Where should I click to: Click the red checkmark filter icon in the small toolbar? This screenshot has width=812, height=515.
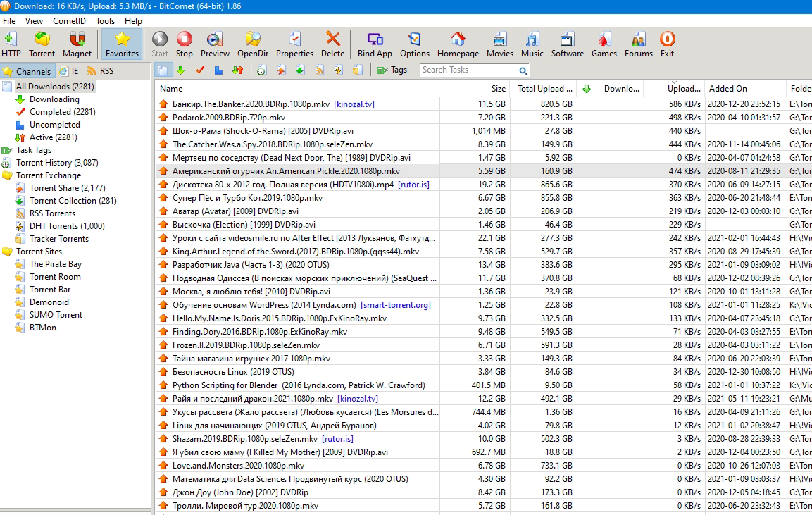pyautogui.click(x=200, y=70)
